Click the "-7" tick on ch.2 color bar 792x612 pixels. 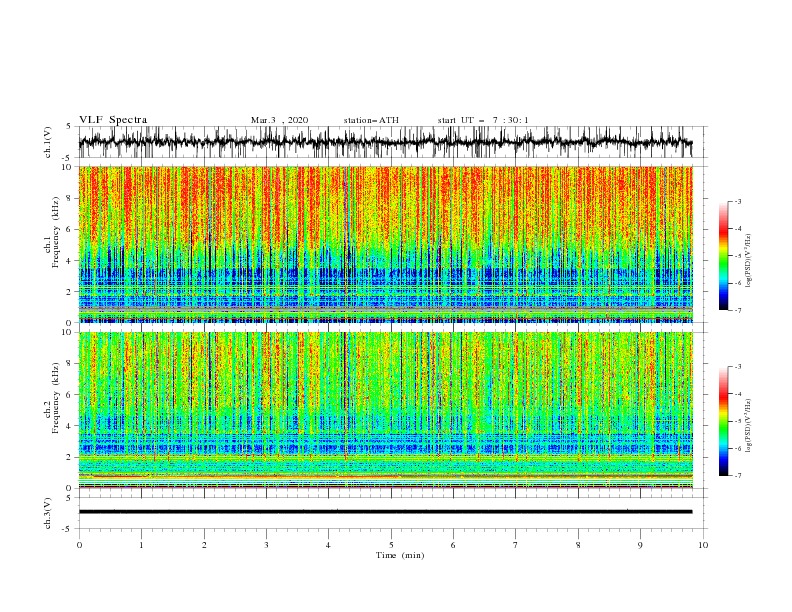pyautogui.click(x=738, y=476)
